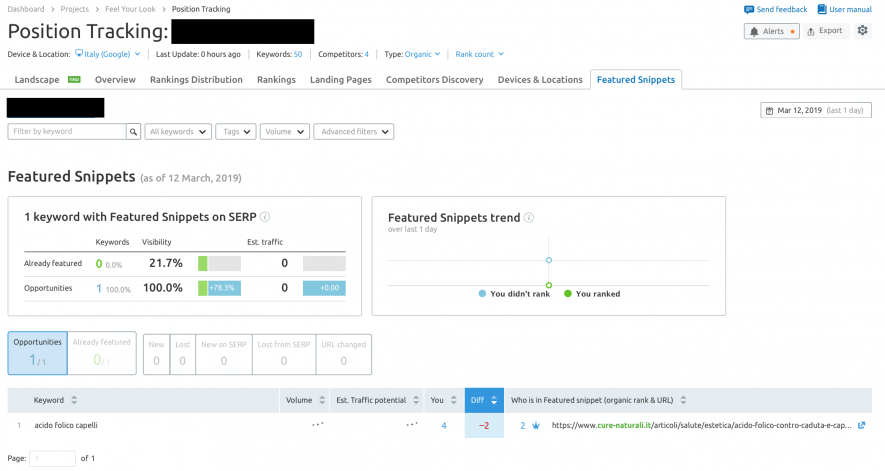Click the Alerts bell icon
885x471 pixels.
(x=755, y=32)
